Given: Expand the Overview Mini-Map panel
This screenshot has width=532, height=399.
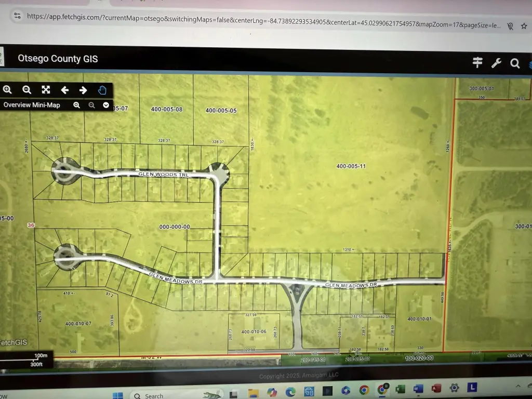Looking at the screenshot, I should pos(106,105).
